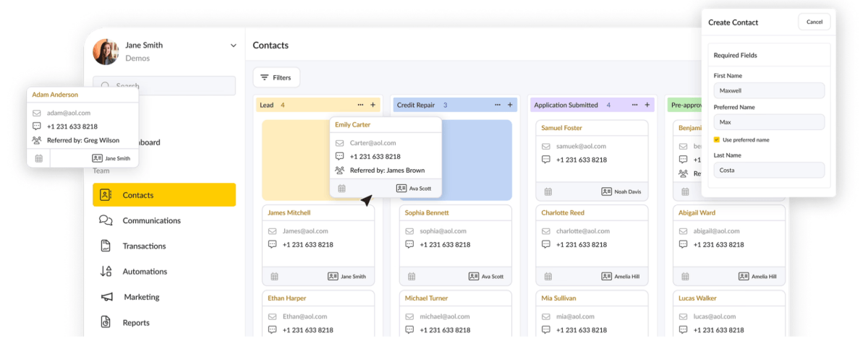
Task: Click the calendar icon on Adam Anderson card
Action: tap(38, 158)
